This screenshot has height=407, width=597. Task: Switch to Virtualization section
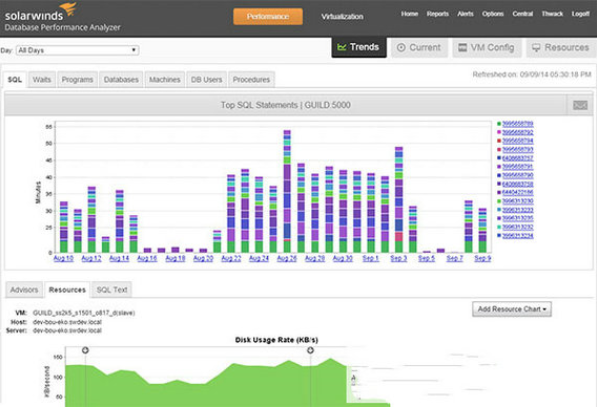(342, 16)
